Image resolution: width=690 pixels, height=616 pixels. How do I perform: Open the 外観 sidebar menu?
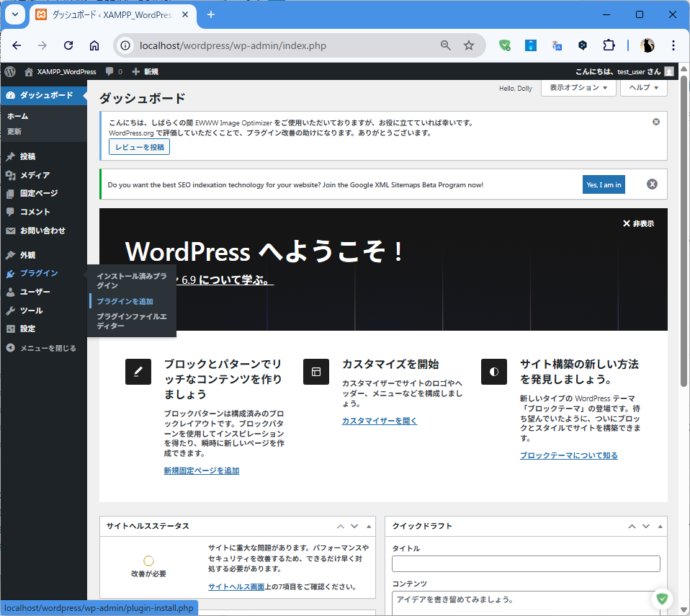pos(27,255)
